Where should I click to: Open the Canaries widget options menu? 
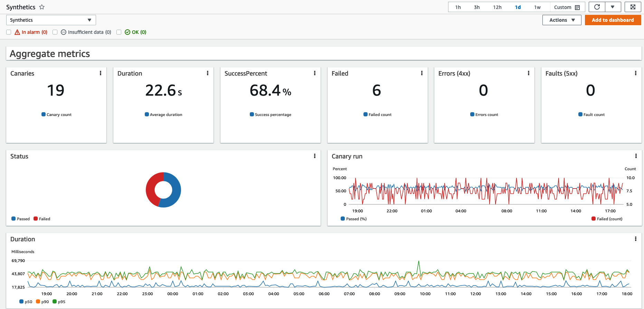[x=101, y=73]
